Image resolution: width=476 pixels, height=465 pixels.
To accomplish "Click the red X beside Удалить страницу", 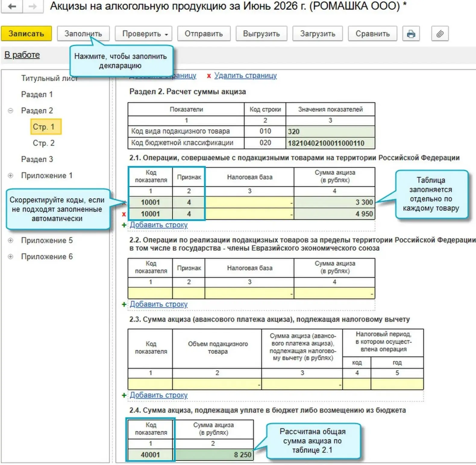I will 208,76.
